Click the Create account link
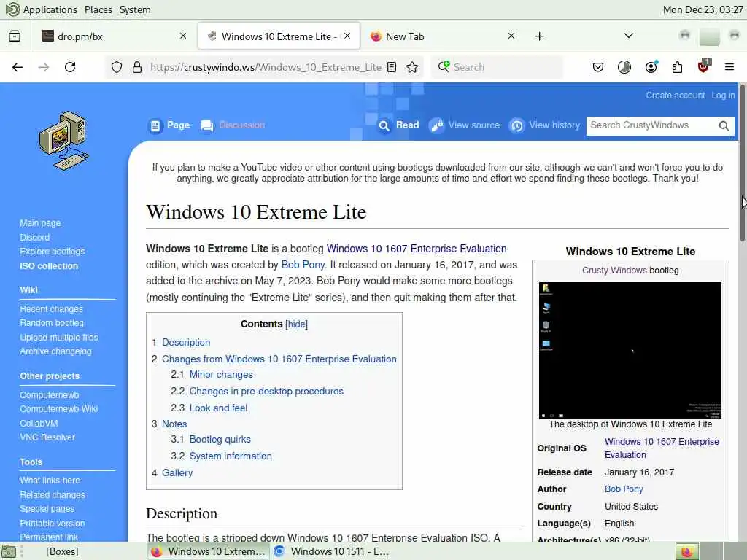747x560 pixels. click(x=675, y=96)
